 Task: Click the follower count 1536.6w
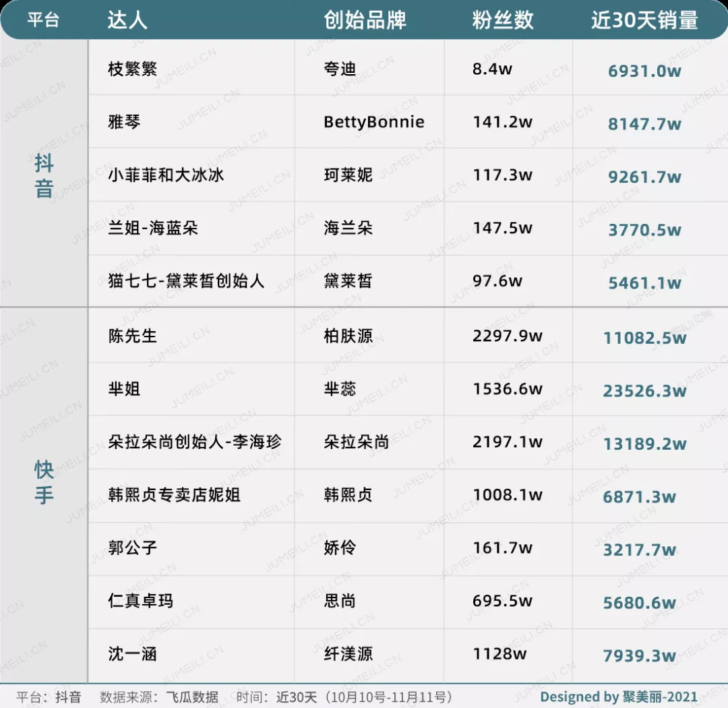(x=508, y=388)
